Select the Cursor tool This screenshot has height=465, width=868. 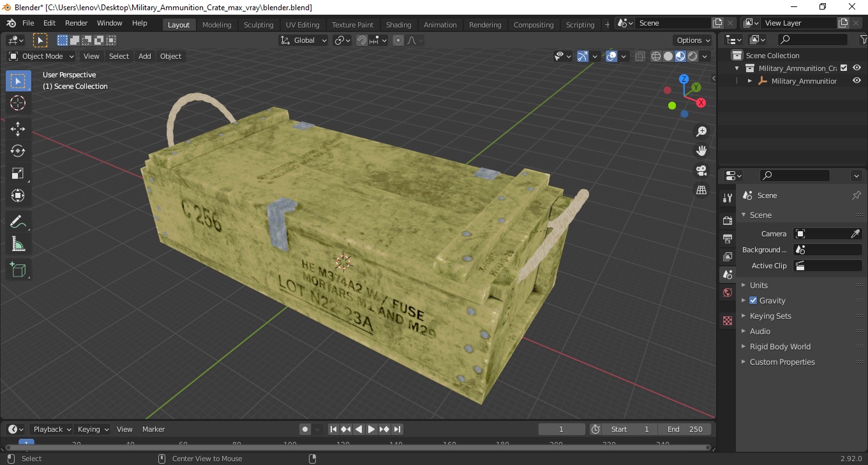tap(18, 103)
